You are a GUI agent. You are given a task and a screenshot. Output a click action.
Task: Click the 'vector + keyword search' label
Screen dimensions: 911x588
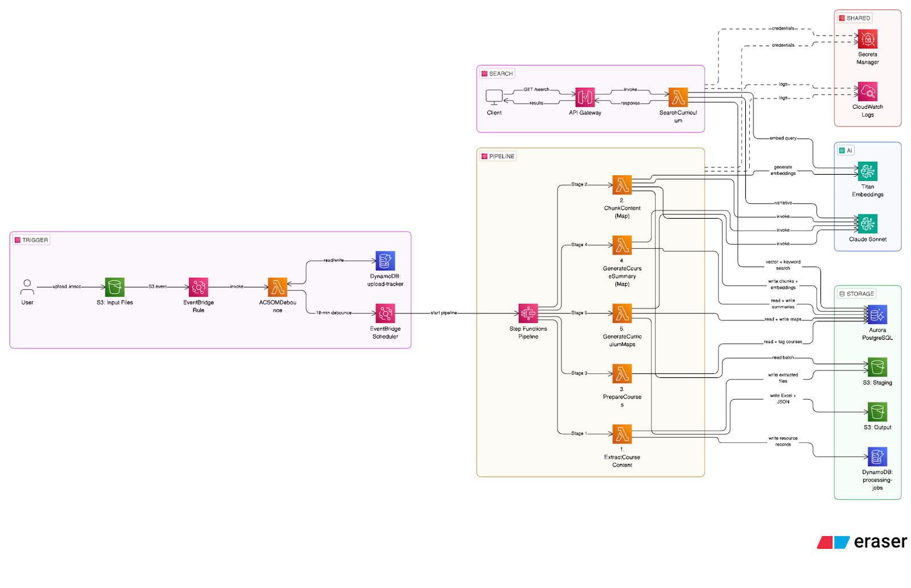(783, 265)
